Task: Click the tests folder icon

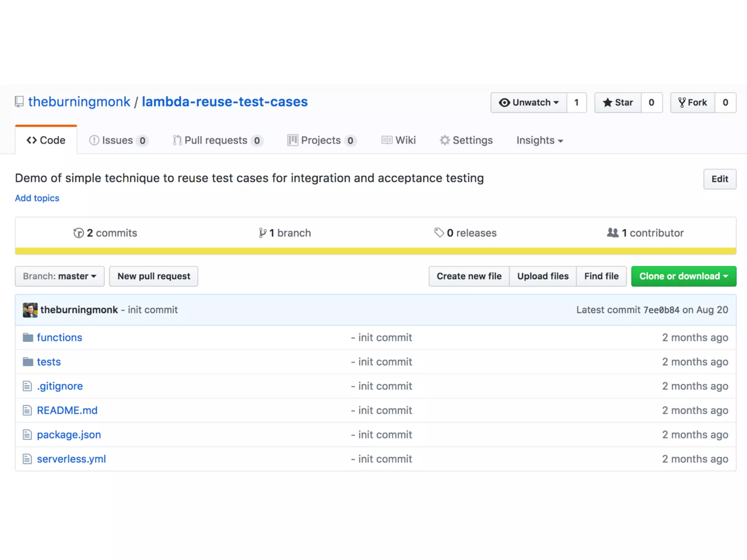Action: click(x=28, y=362)
